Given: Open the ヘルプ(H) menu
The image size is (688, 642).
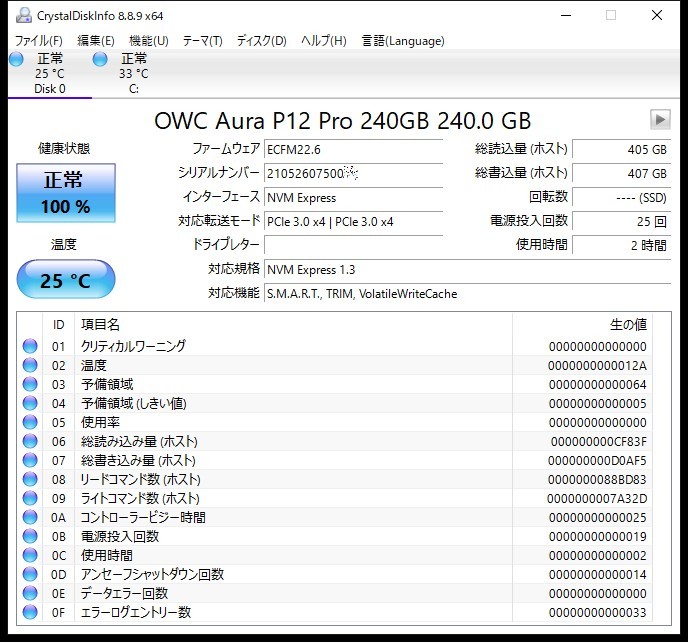Looking at the screenshot, I should [324, 41].
